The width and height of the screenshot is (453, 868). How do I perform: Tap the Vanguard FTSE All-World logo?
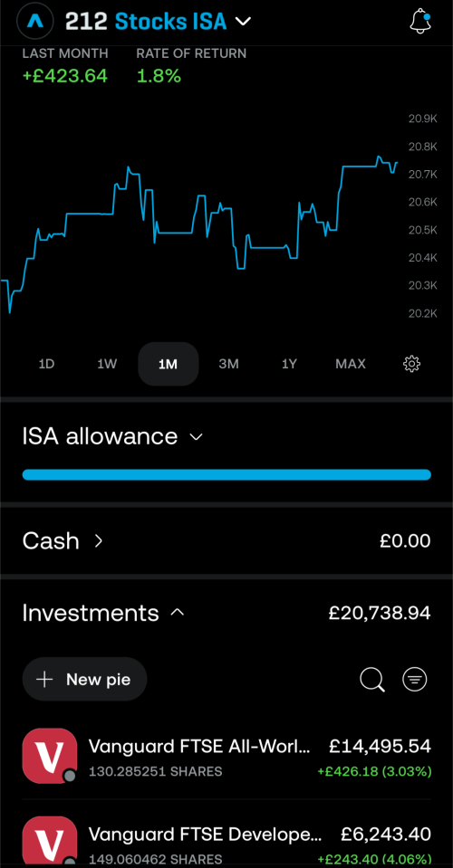[x=49, y=756]
